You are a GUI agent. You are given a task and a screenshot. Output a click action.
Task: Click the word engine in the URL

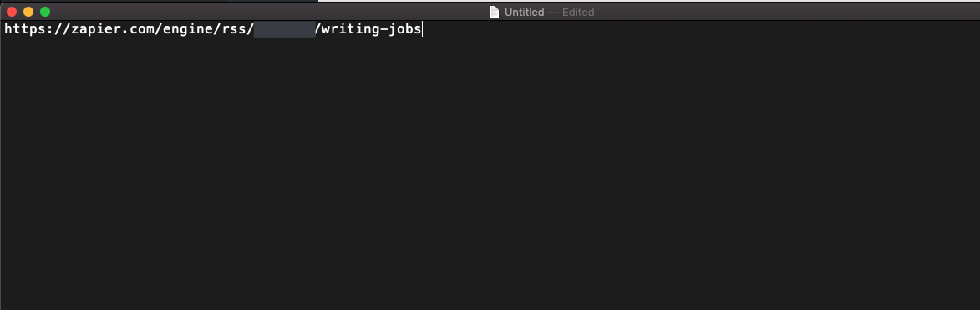click(187, 29)
